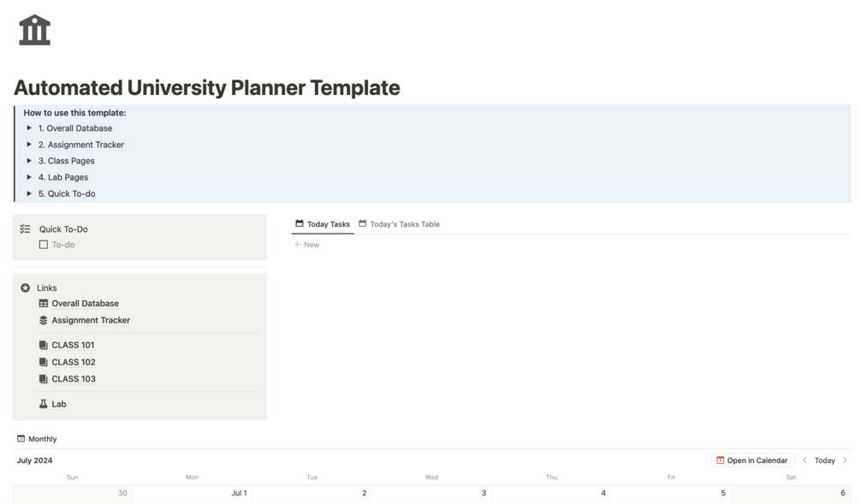860x504 pixels.
Task: Click the Open in Calendar button
Action: point(752,460)
